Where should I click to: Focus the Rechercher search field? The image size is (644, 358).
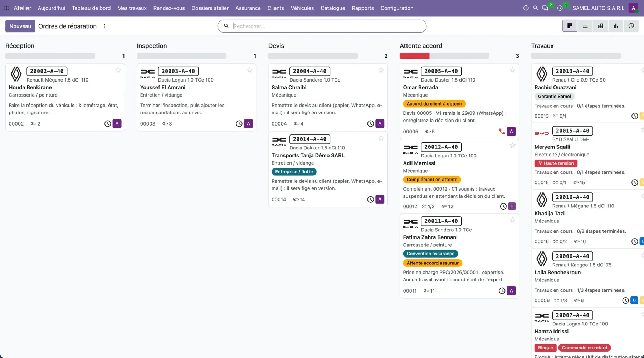322,26
